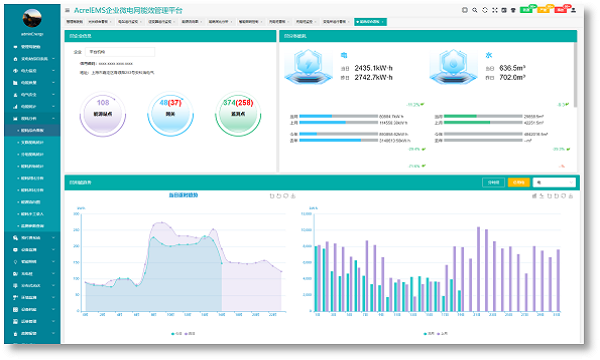
Task: Click the 2742.7kW·h electricity value
Action: point(373,77)
